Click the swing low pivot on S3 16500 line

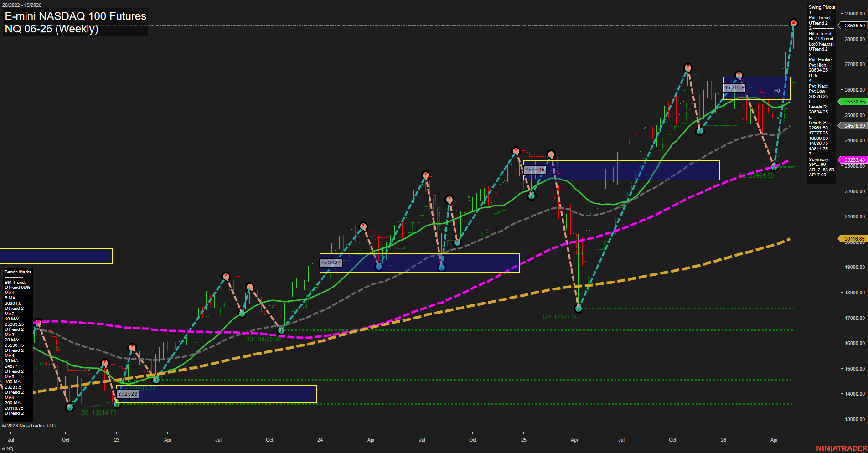(281, 330)
